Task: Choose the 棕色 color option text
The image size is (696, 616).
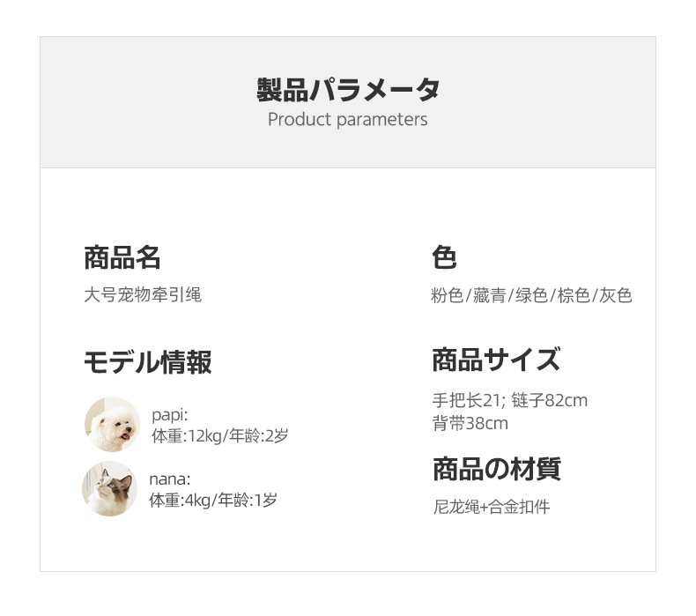Action: click(x=574, y=296)
